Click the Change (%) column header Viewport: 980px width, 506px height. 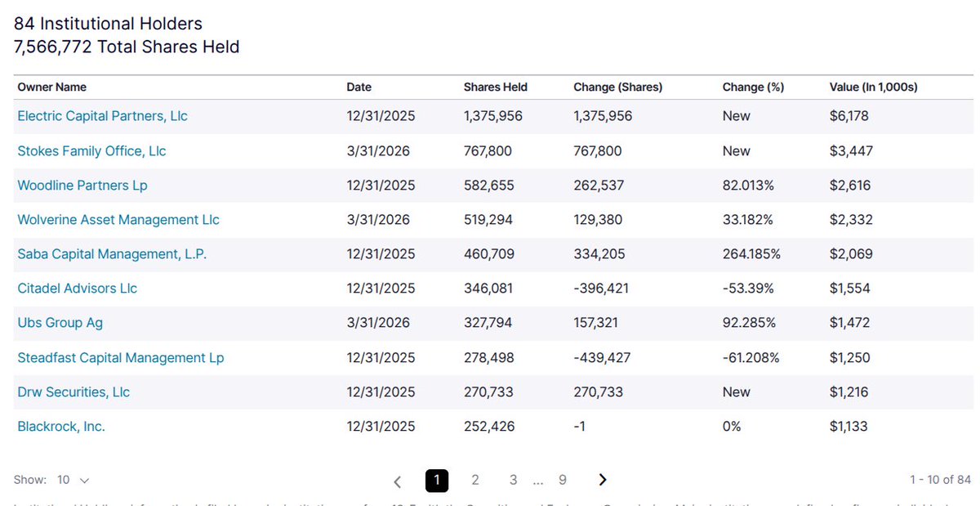(753, 87)
